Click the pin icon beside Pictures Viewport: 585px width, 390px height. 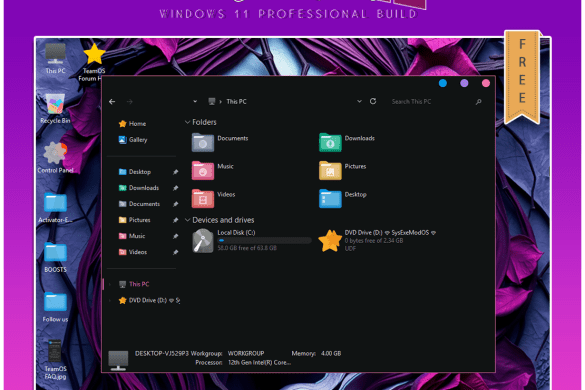coord(175,220)
